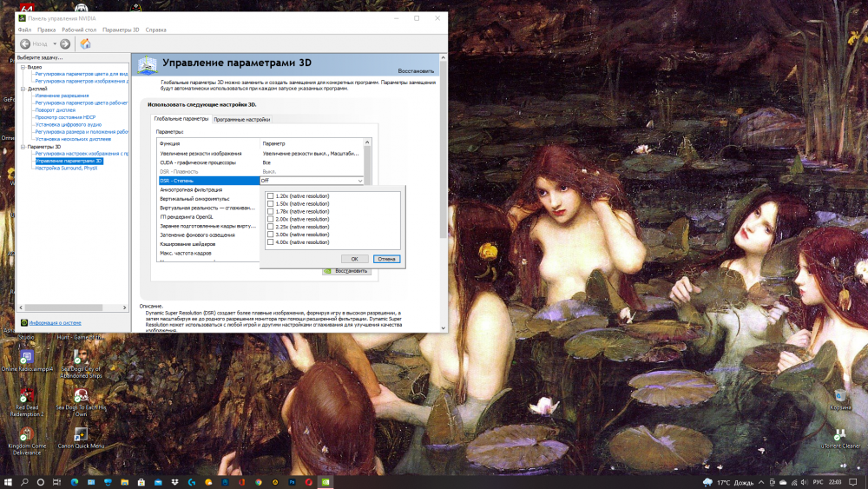Open Windows Start menu
Viewport: 868px width, 489px height.
pyautogui.click(x=8, y=482)
